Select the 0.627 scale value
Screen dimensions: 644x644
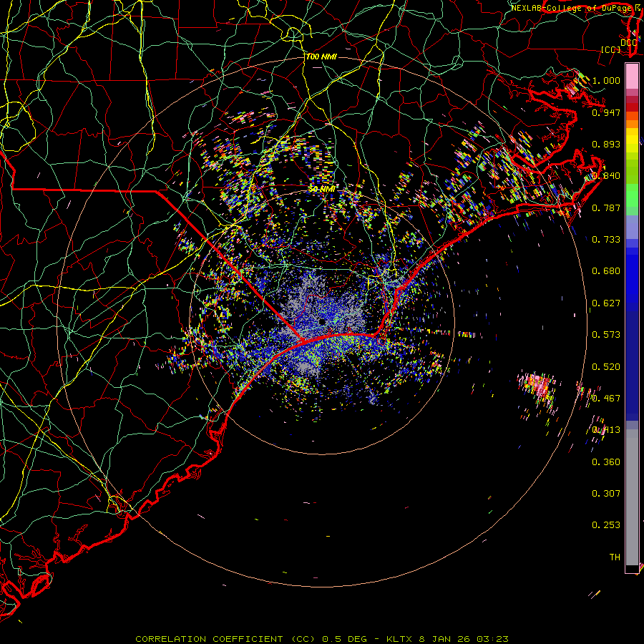606,303
